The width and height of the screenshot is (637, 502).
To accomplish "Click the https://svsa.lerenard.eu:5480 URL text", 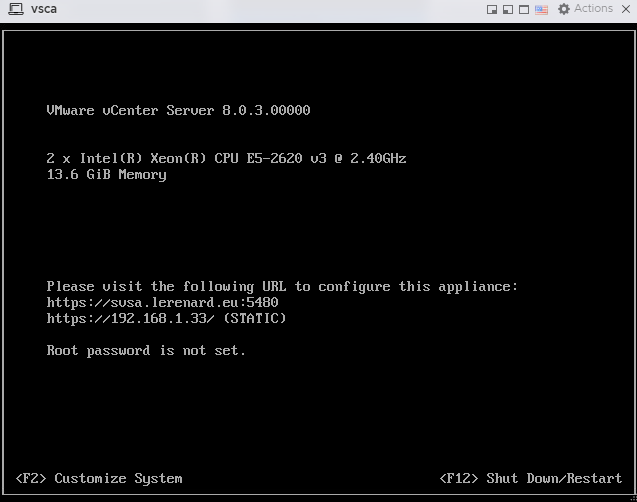I will pyautogui.click(x=162, y=302).
